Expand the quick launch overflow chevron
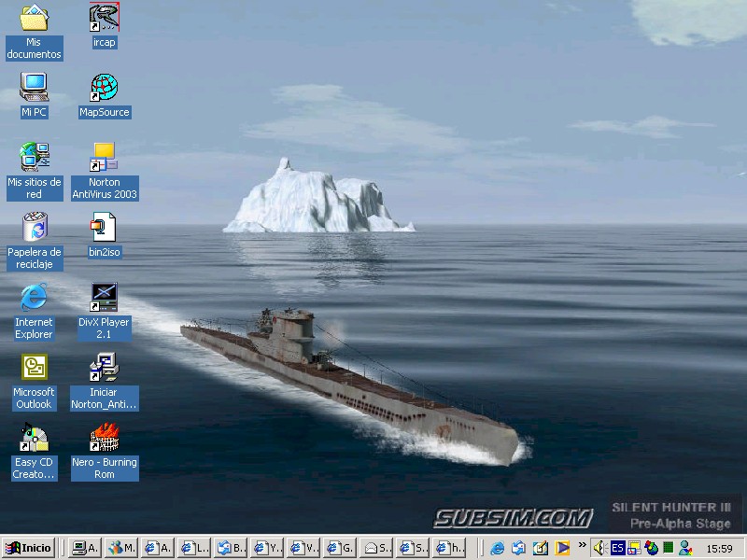The height and width of the screenshot is (560, 747). click(583, 545)
